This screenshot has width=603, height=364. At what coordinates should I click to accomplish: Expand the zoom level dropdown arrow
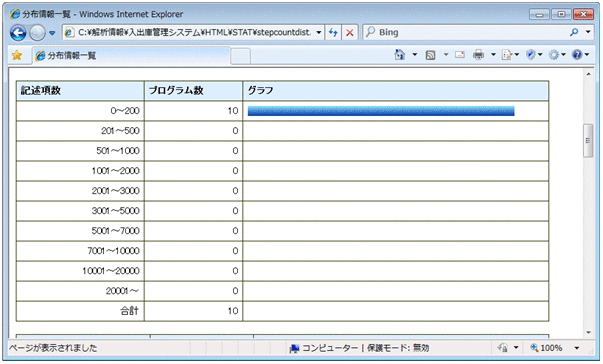(577, 348)
